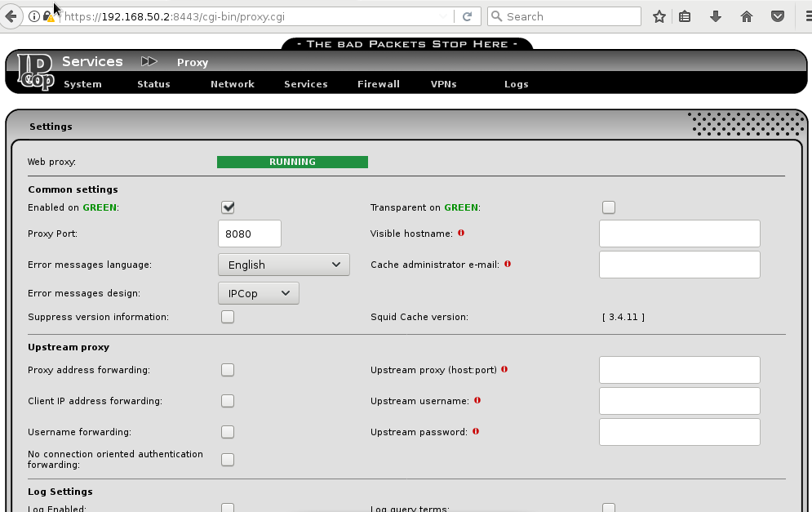The height and width of the screenshot is (512, 812).
Task: Go to the browser home page
Action: pos(746,16)
